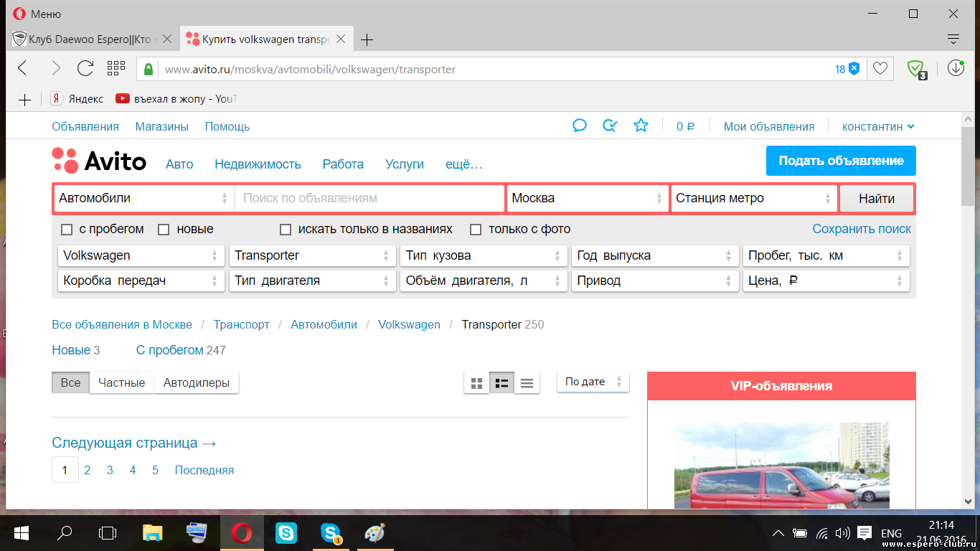This screenshot has width=980, height=551.
Task: Click the "Поиск по объявлениям" search field
Action: 369,198
